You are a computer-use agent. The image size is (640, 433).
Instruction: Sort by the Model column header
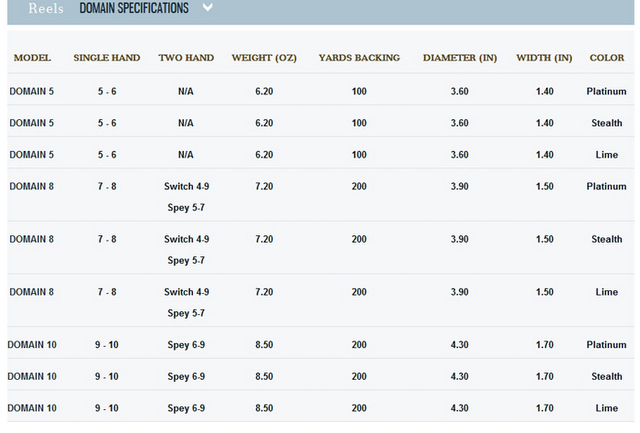(x=32, y=58)
